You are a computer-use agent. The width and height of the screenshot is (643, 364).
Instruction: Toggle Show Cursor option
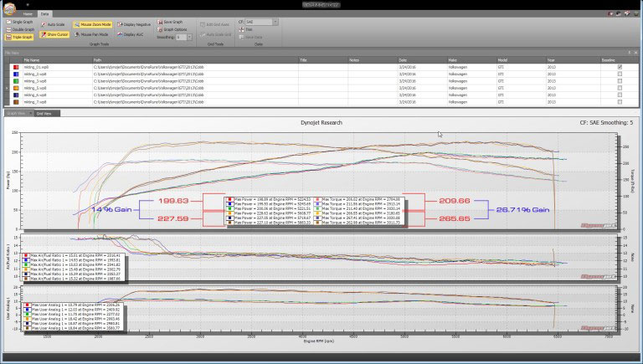(54, 34)
